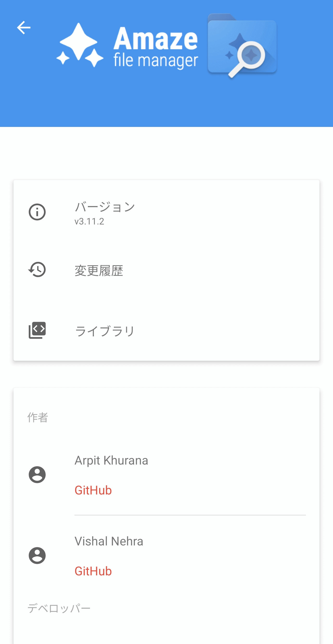Select the Arpit Khurana author name
The height and width of the screenshot is (644, 333).
(111, 460)
